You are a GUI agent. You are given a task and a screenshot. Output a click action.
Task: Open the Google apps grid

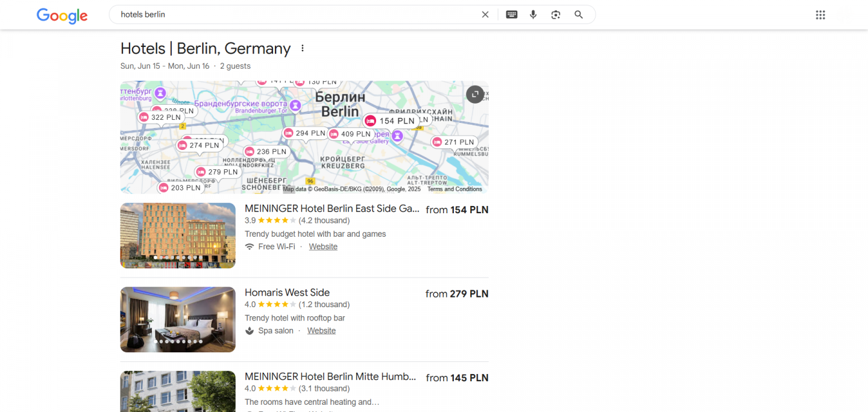click(820, 15)
